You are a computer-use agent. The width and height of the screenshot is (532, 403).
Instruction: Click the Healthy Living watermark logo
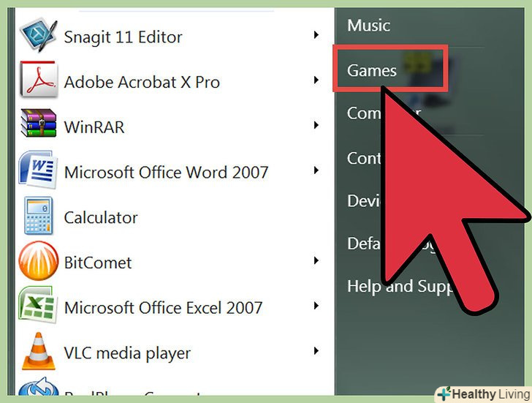[x=484, y=394]
